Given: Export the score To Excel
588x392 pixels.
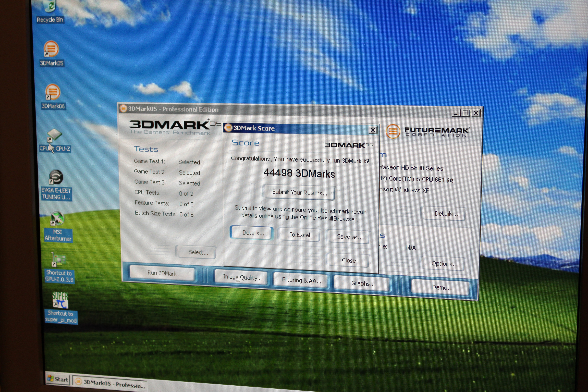Looking at the screenshot, I should (x=299, y=235).
